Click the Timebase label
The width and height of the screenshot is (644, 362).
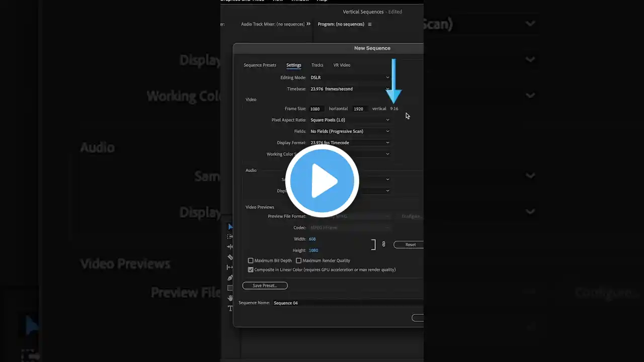(297, 89)
